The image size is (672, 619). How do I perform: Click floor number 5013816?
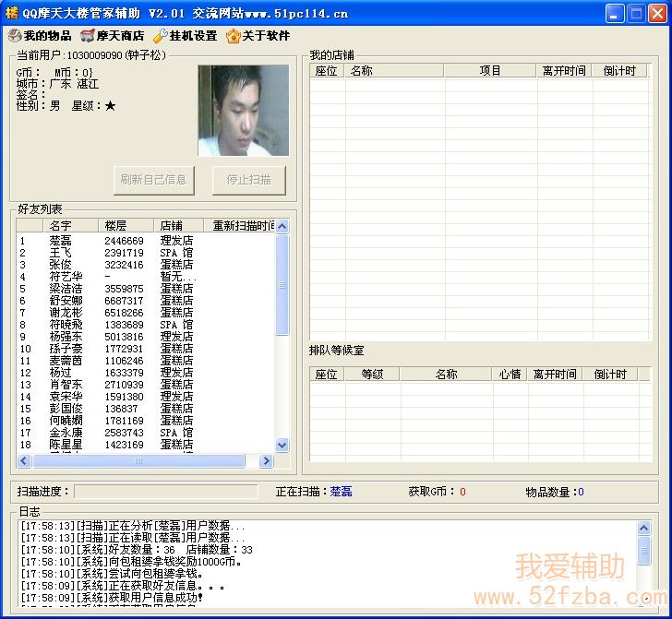124,337
